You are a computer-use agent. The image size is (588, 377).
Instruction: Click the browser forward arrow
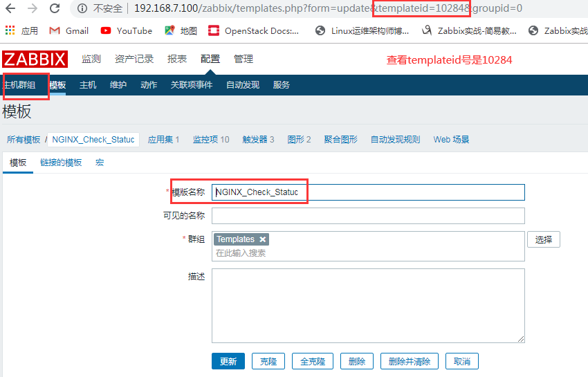pyautogui.click(x=33, y=8)
